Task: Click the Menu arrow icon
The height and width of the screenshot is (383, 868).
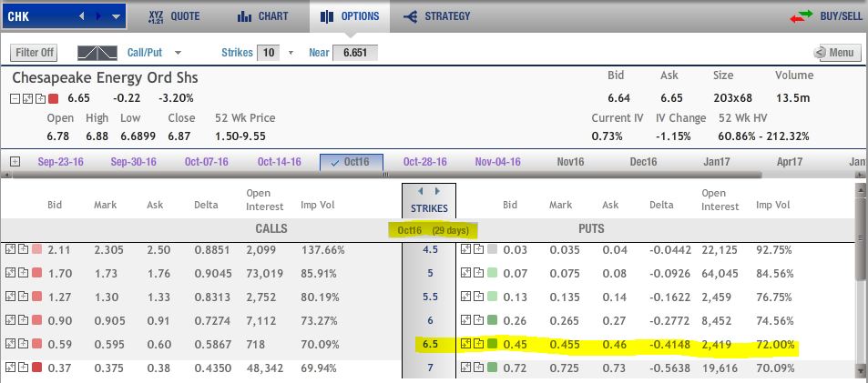Action: 820,53
